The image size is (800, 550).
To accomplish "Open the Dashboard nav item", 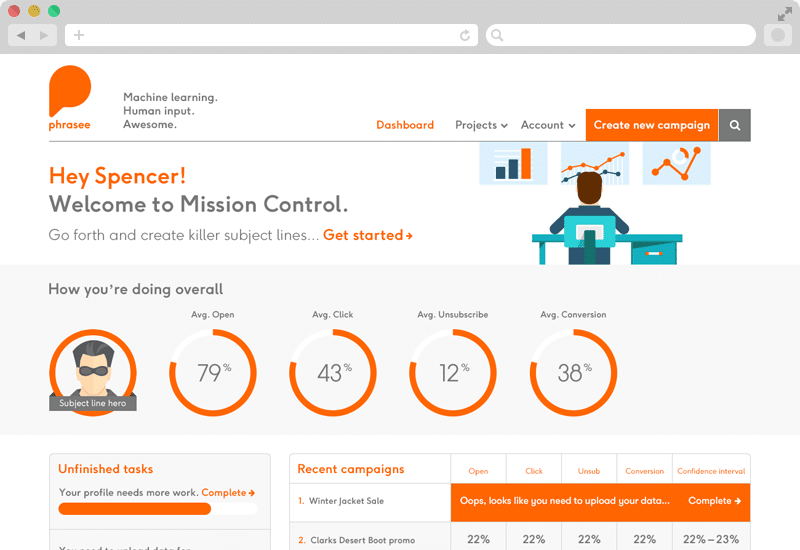I will click(405, 125).
